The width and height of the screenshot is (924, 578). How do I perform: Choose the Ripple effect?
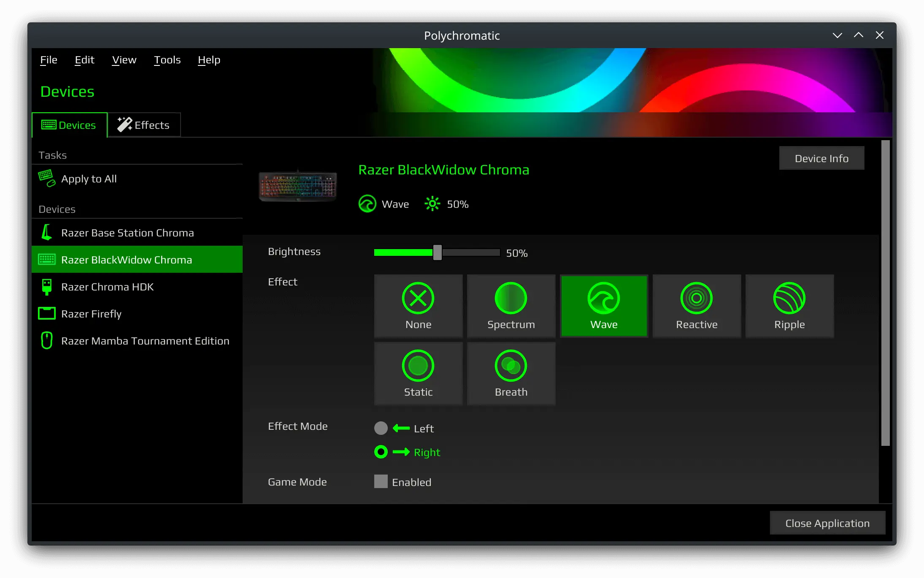pyautogui.click(x=789, y=306)
